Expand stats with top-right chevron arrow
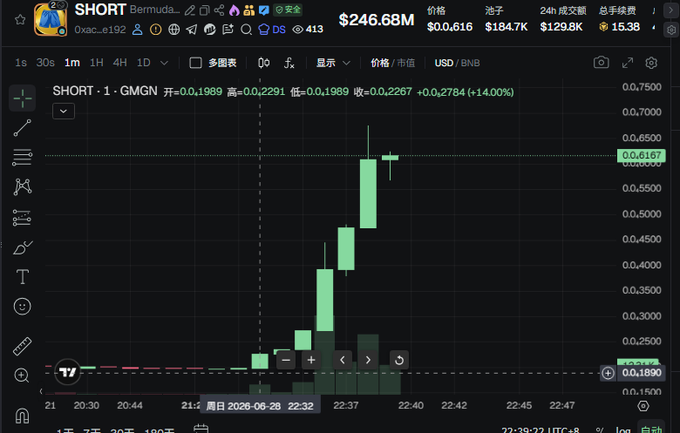Screen dimensions: 680x433 pyautogui.click(x=670, y=10)
